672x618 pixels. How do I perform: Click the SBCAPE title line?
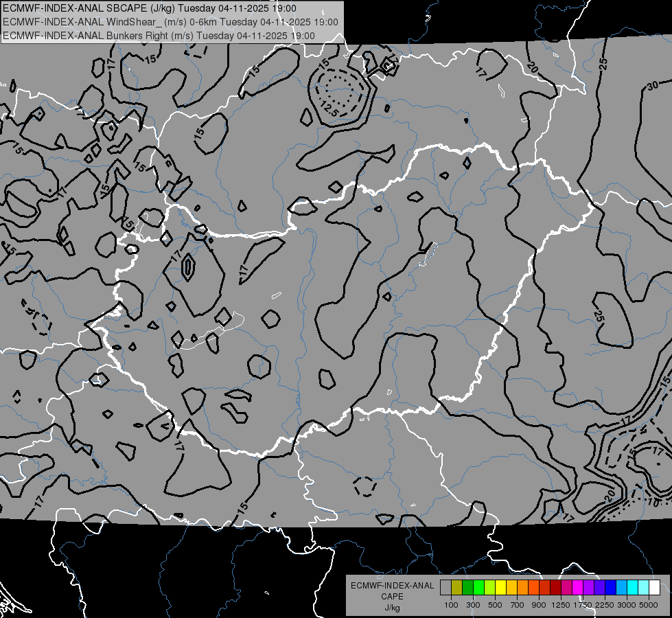(149, 8)
